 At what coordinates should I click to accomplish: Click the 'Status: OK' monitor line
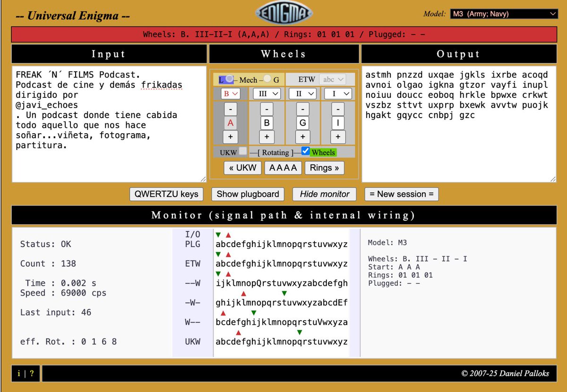coord(46,244)
